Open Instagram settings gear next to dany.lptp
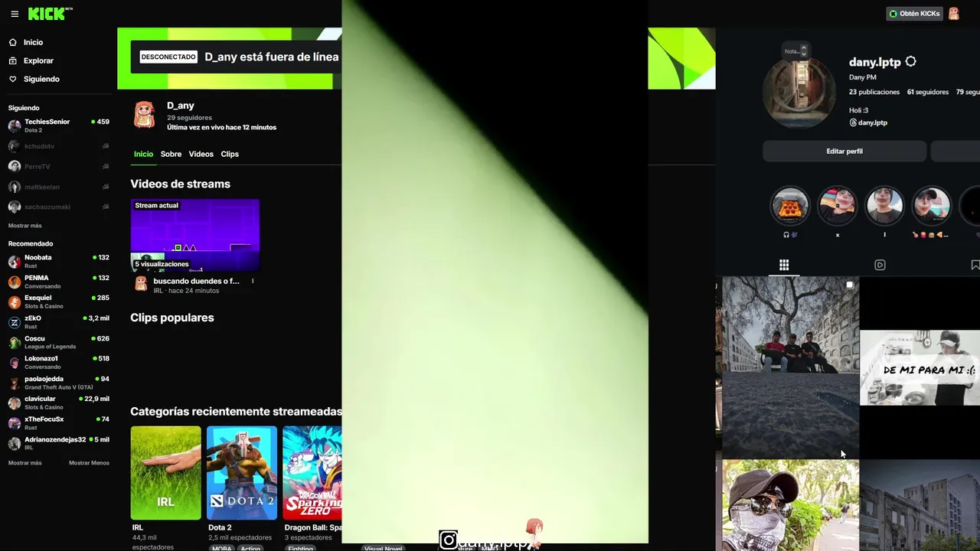Viewport: 980px width, 551px height. pos(910,62)
